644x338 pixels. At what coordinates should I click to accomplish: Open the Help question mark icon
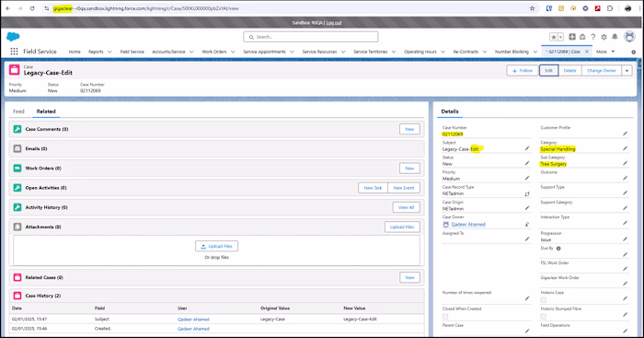pyautogui.click(x=593, y=37)
